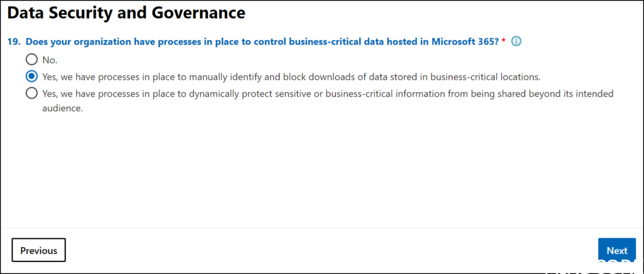Click the Data Security and Governance heading
The width and height of the screenshot is (644, 274).
pyautogui.click(x=126, y=12)
